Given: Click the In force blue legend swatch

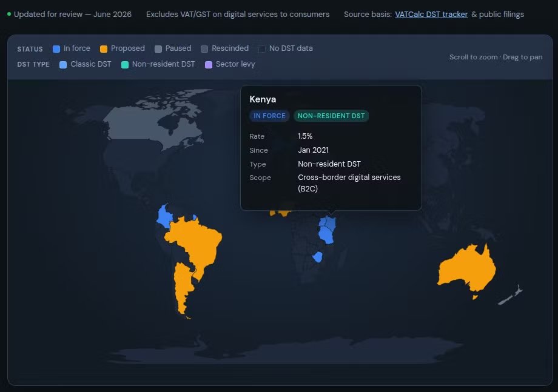Looking at the screenshot, I should point(56,49).
